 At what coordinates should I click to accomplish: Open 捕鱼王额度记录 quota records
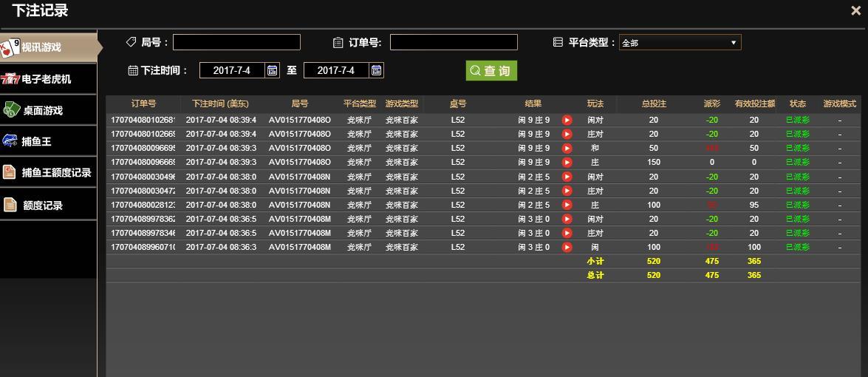point(48,173)
